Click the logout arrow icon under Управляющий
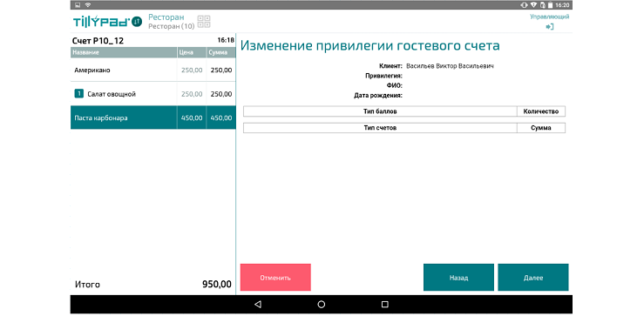 (x=550, y=27)
